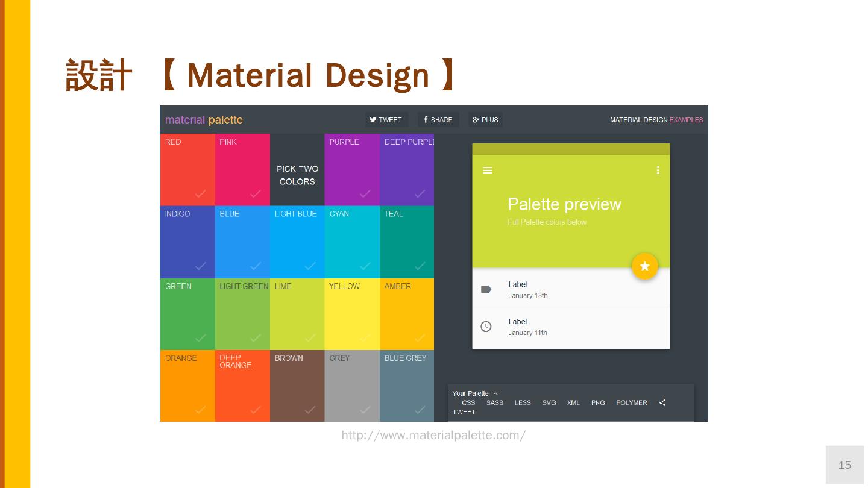Pick the TEAL color swatch
The width and height of the screenshot is (868, 488).
(407, 242)
